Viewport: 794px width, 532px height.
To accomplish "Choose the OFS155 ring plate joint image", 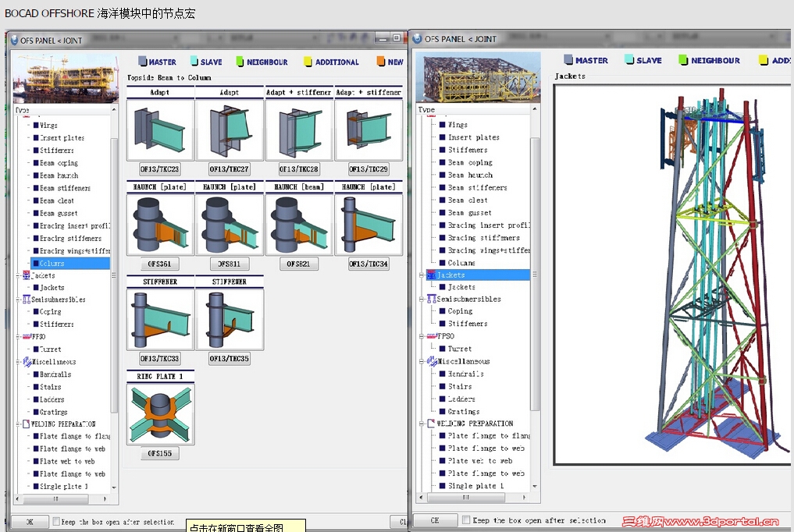I will point(160,414).
